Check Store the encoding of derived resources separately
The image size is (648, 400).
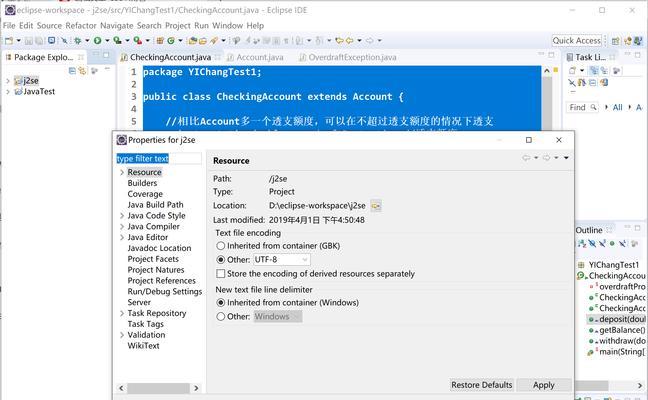point(221,274)
